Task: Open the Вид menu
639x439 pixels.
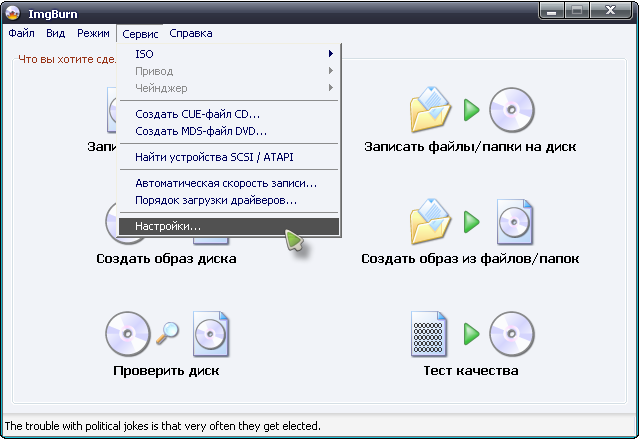Action: [55, 33]
